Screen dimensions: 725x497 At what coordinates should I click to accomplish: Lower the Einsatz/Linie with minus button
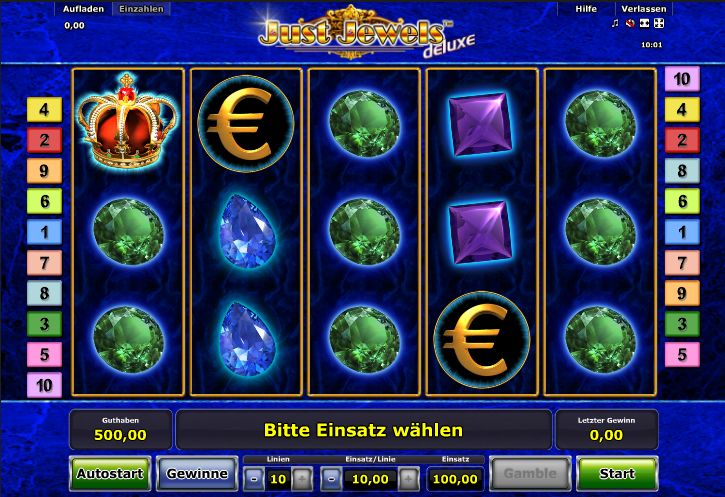(331, 479)
